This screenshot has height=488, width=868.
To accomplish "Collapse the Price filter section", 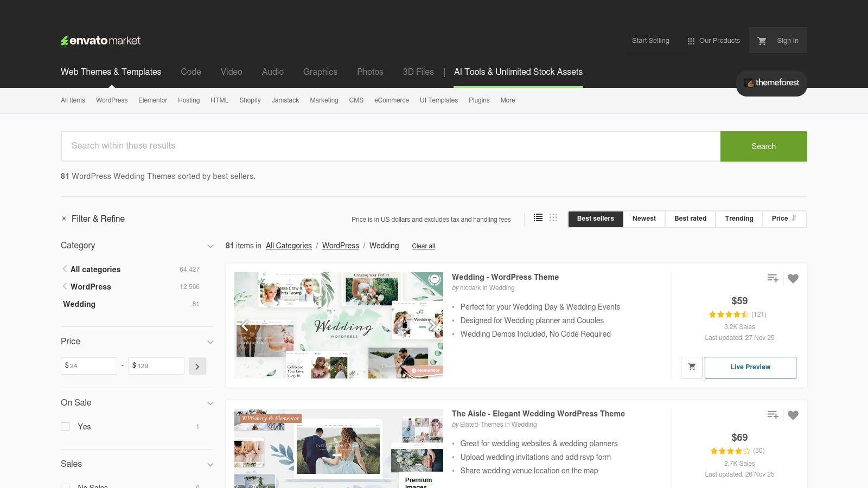I will 210,342.
